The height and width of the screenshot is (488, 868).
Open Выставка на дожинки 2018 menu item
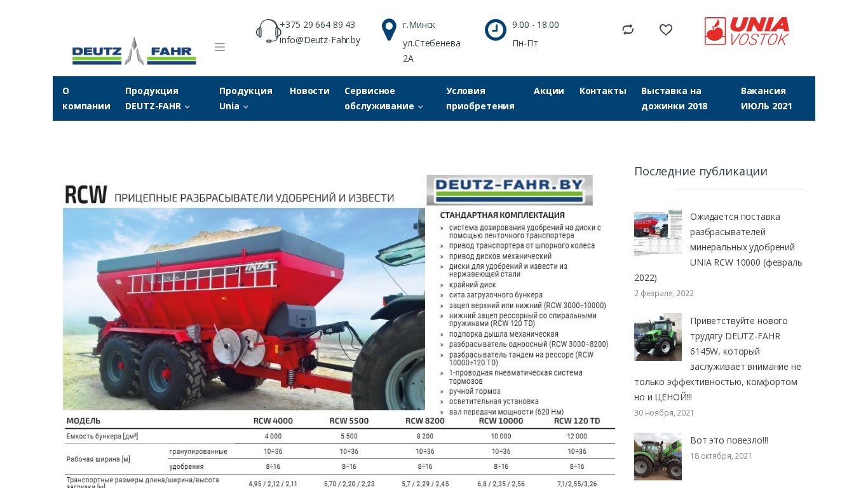click(674, 98)
